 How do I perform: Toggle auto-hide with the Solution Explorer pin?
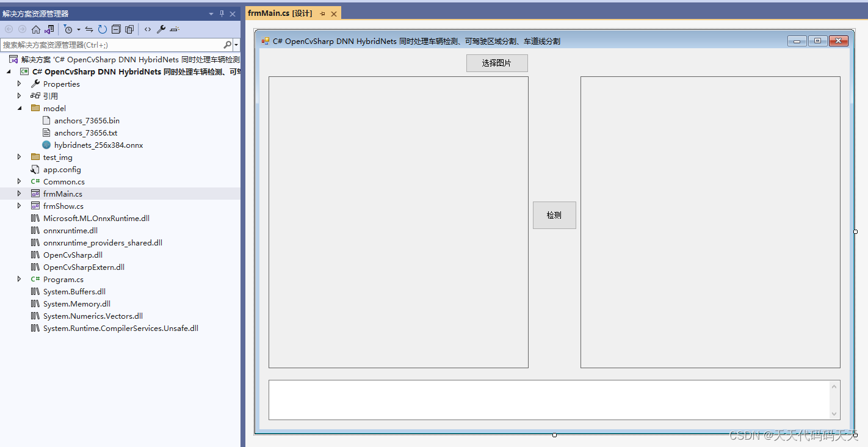point(222,13)
